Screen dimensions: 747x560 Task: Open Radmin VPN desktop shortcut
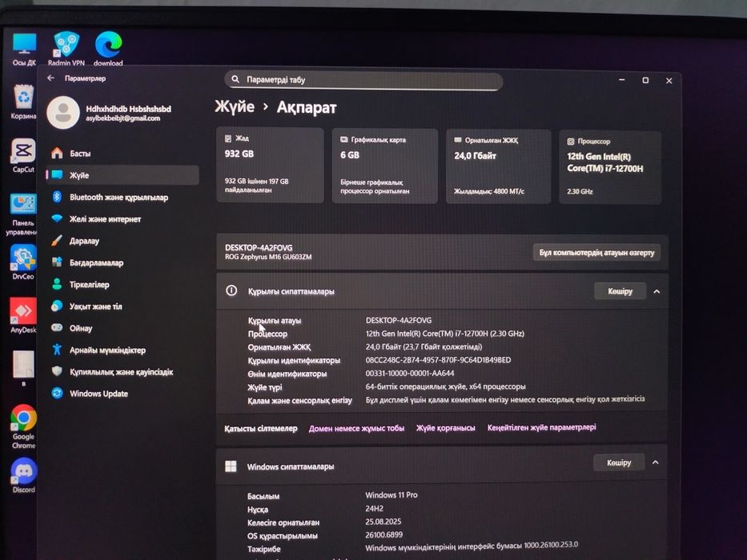pyautogui.click(x=66, y=48)
